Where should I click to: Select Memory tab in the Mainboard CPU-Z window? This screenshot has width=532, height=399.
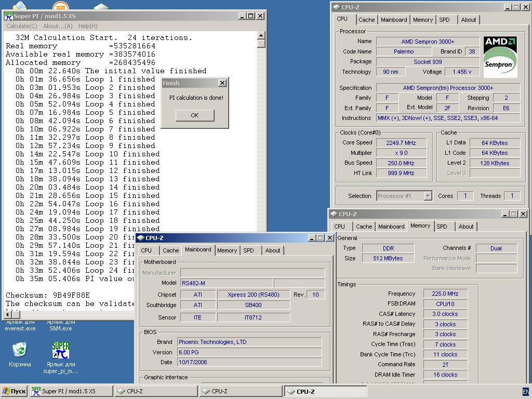pyautogui.click(x=227, y=250)
